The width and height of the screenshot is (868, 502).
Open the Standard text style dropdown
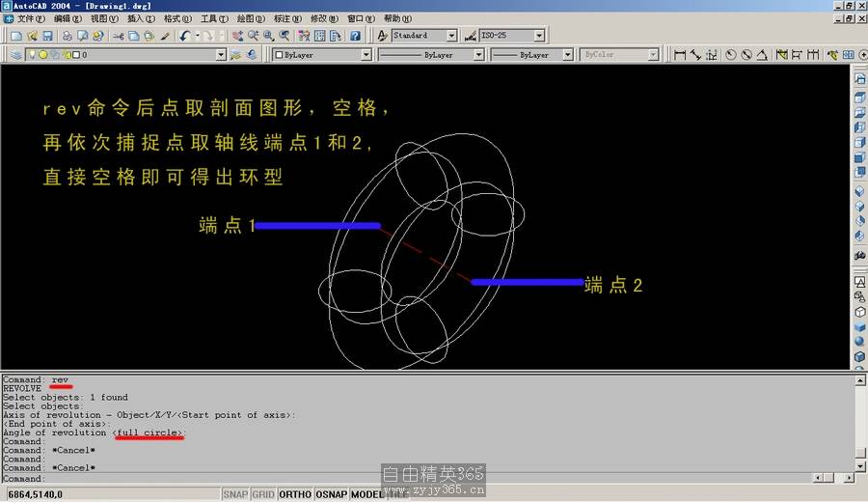(x=451, y=36)
